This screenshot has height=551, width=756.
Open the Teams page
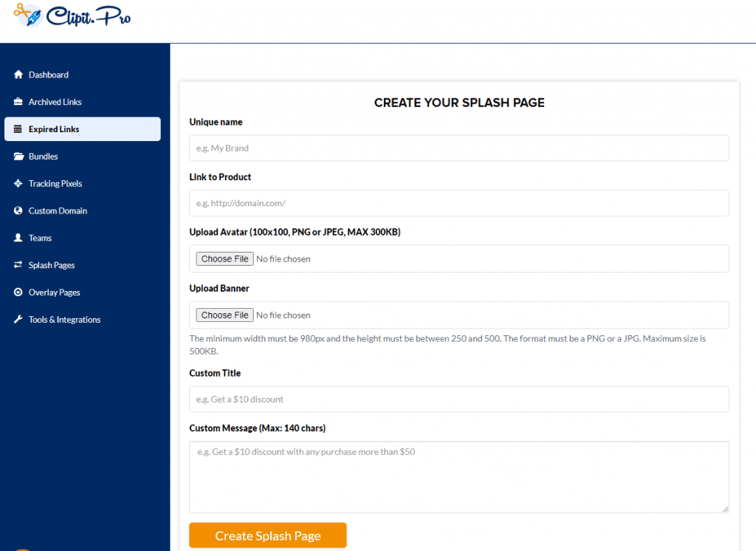tap(83, 238)
